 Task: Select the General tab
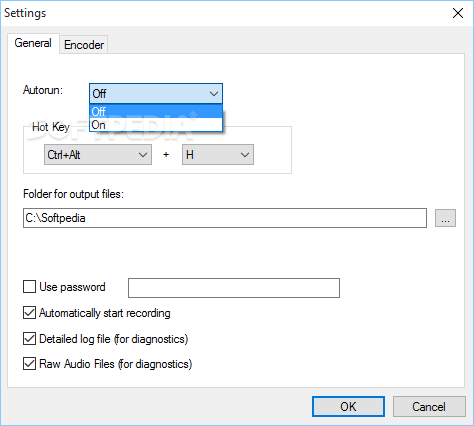pos(33,43)
